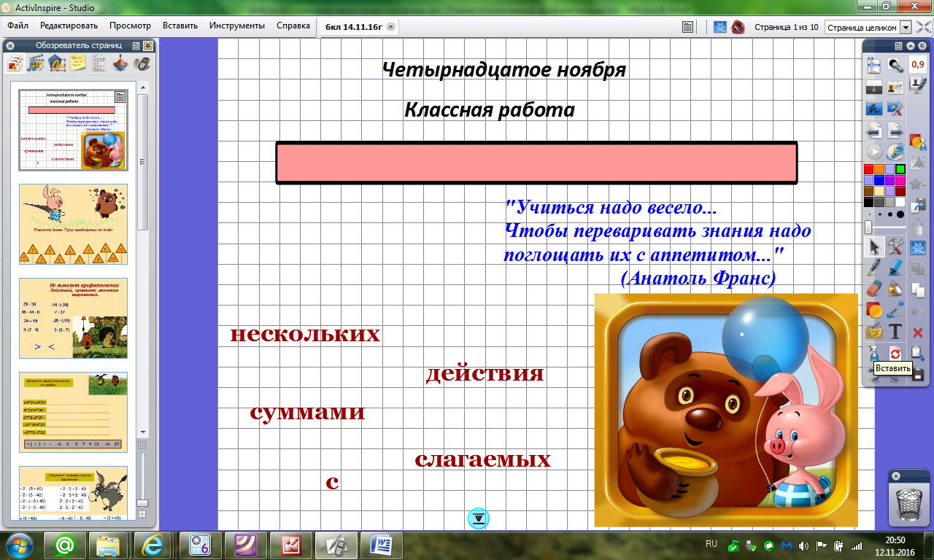Viewport: 934px width, 560px height.
Task: Open the Файл menu
Action: click(x=18, y=26)
